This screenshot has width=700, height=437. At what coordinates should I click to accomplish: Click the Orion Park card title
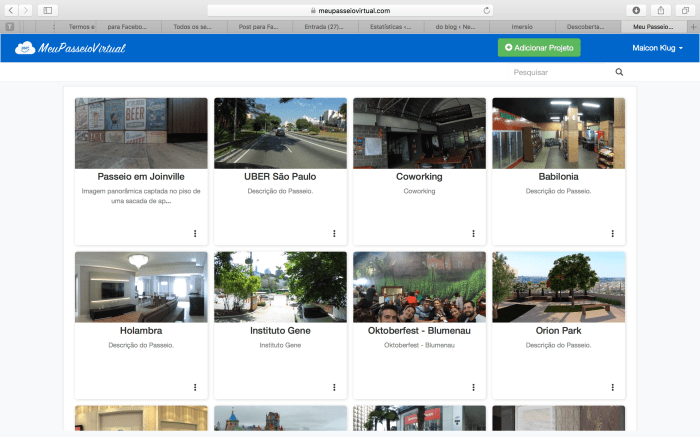point(558,330)
